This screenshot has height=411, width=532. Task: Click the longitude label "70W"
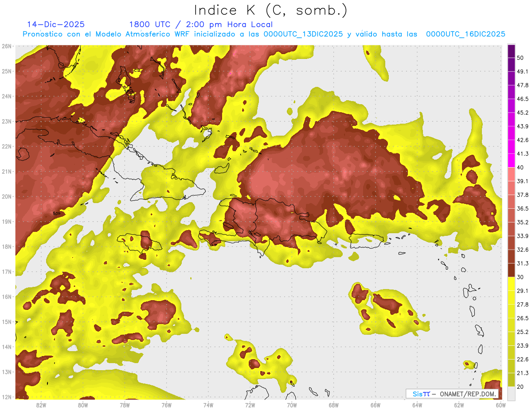click(x=292, y=405)
